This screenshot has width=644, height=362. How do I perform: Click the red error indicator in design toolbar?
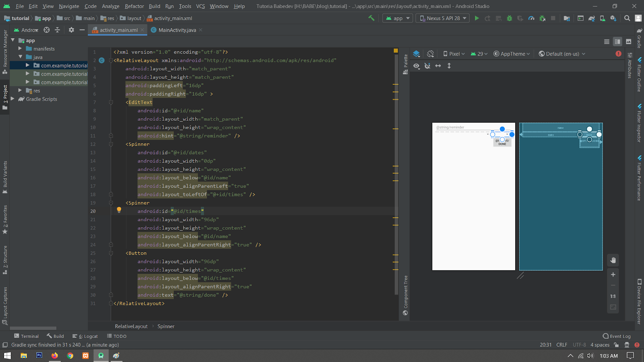(x=618, y=53)
